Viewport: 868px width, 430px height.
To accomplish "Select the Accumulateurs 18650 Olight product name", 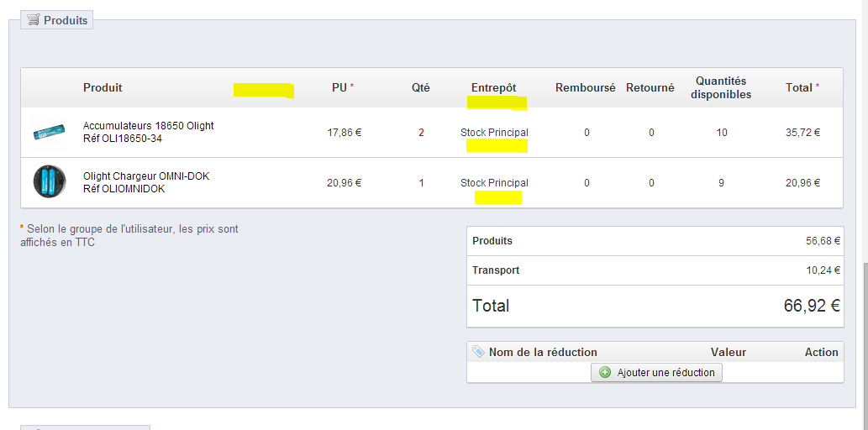I will pyautogui.click(x=149, y=126).
